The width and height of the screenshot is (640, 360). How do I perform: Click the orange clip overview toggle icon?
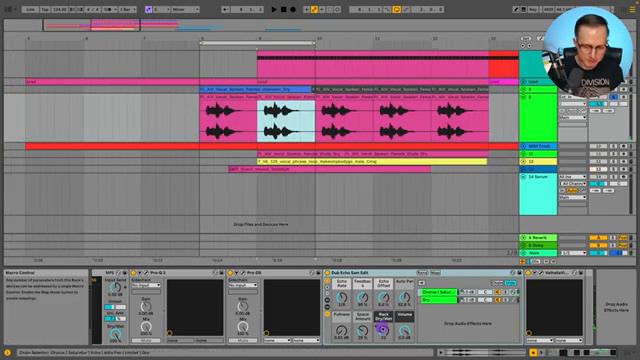pyautogui.click(x=533, y=352)
